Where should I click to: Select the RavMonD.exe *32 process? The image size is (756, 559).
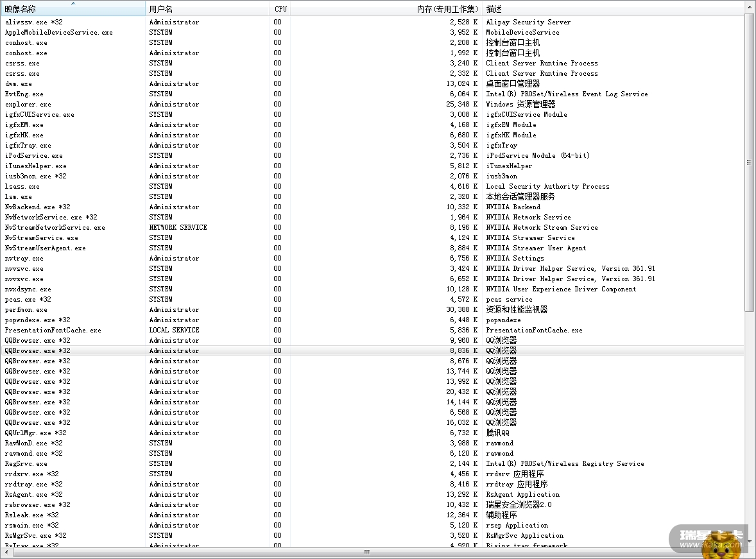(372, 443)
